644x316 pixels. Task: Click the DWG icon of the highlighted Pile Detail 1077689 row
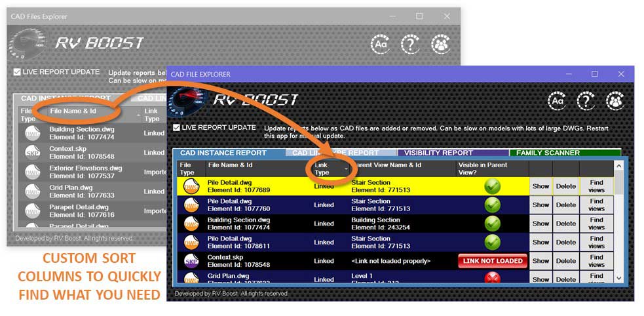(x=191, y=186)
